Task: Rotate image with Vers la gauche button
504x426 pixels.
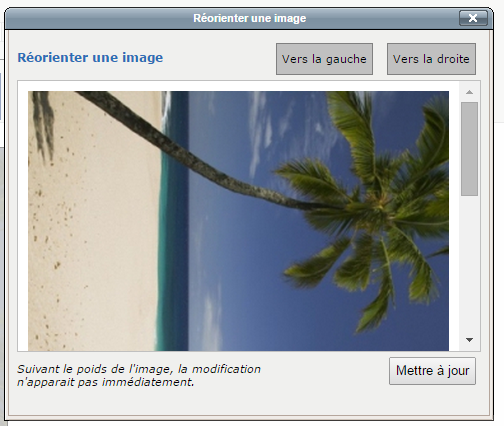Action: pyautogui.click(x=324, y=59)
